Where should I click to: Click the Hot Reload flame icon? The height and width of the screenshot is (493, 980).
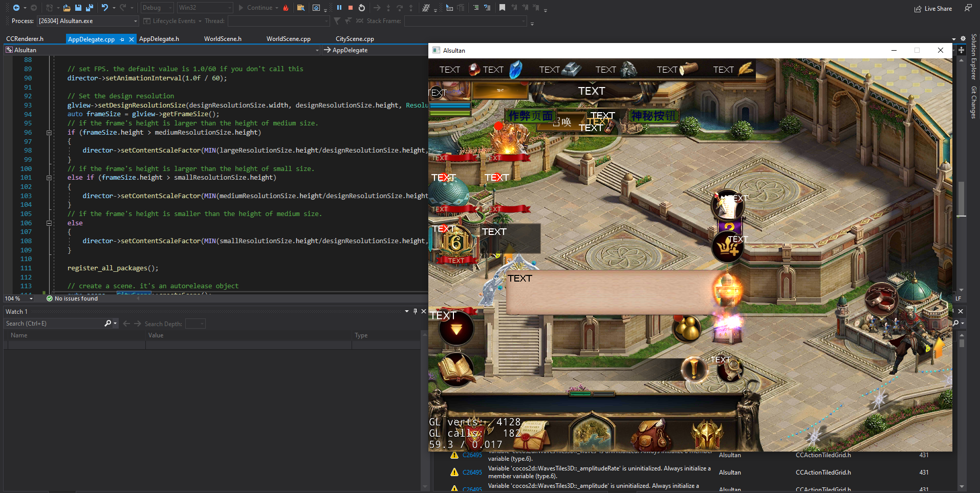pyautogui.click(x=286, y=8)
